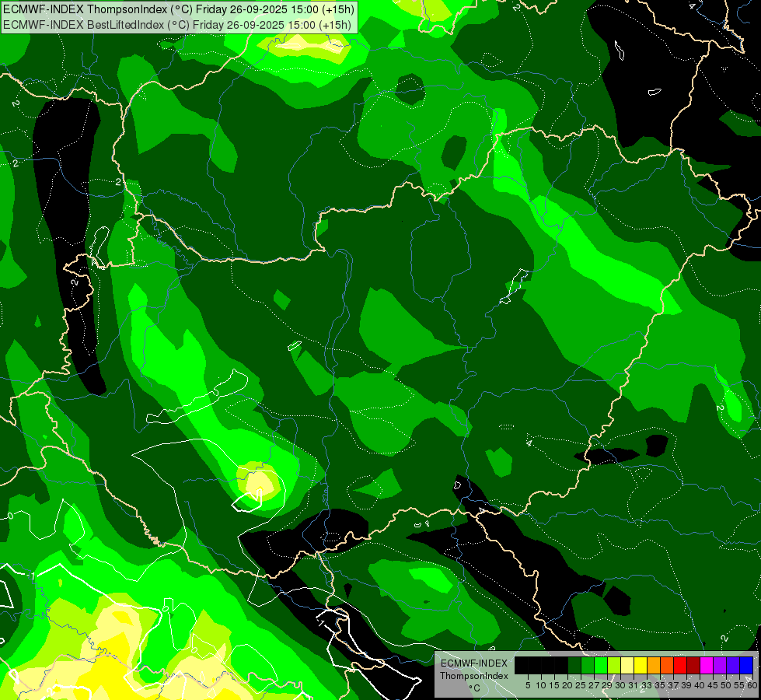Click legend tick value '33'
Screen dimensions: 761x700
647,685
